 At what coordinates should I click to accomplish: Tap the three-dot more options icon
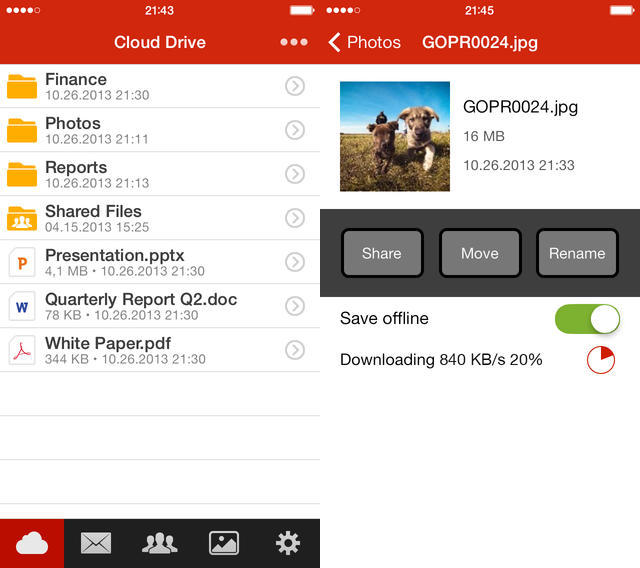click(294, 42)
